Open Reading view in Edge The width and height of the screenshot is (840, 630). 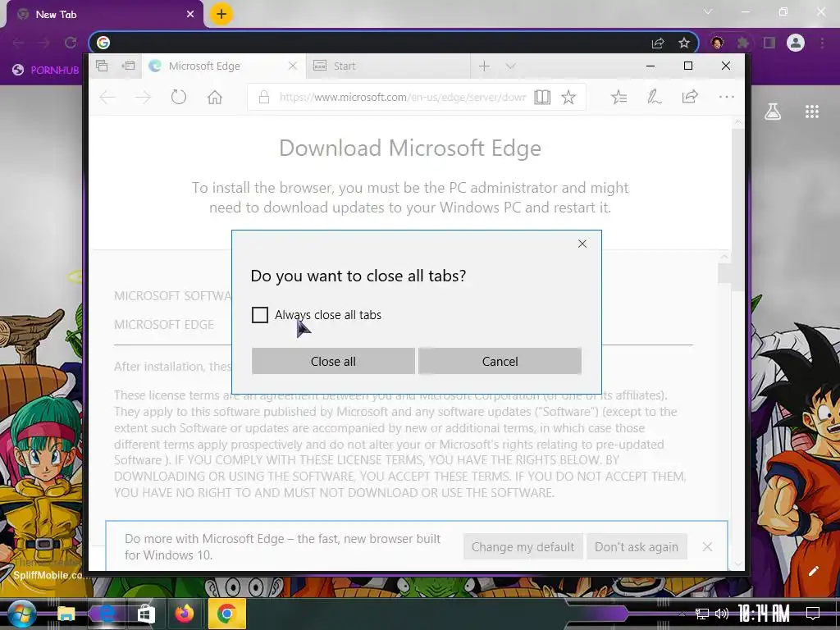click(x=542, y=98)
